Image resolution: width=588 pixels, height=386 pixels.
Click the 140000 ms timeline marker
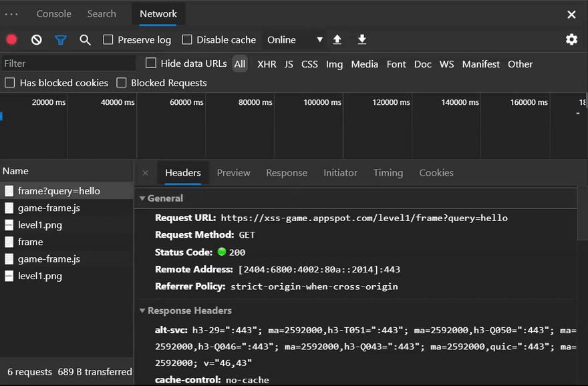point(460,102)
